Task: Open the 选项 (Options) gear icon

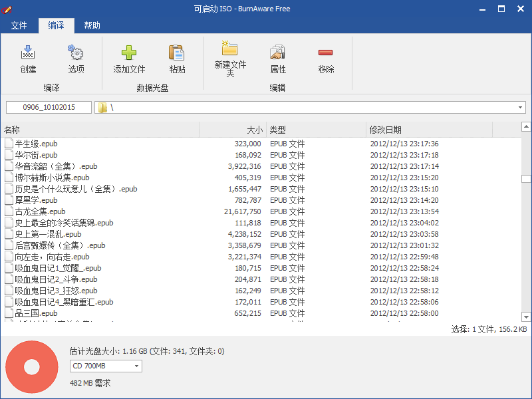Action: (x=76, y=53)
